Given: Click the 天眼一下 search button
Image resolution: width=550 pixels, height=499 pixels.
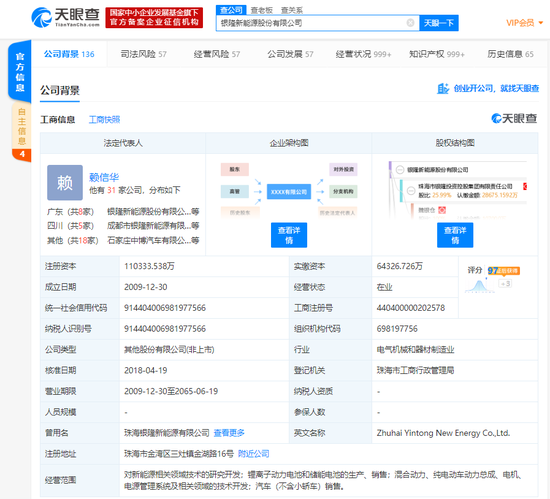Looking at the screenshot, I should [x=439, y=23].
